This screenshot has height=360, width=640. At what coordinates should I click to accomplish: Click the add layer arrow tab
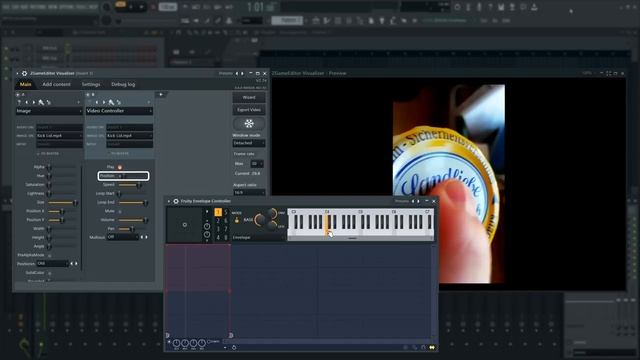[161, 95]
